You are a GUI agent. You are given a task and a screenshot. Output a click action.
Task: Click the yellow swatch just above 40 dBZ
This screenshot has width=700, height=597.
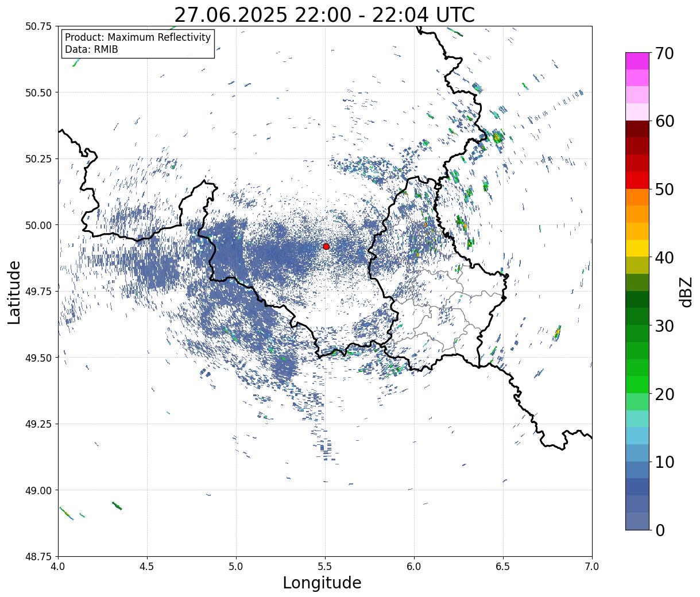637,249
